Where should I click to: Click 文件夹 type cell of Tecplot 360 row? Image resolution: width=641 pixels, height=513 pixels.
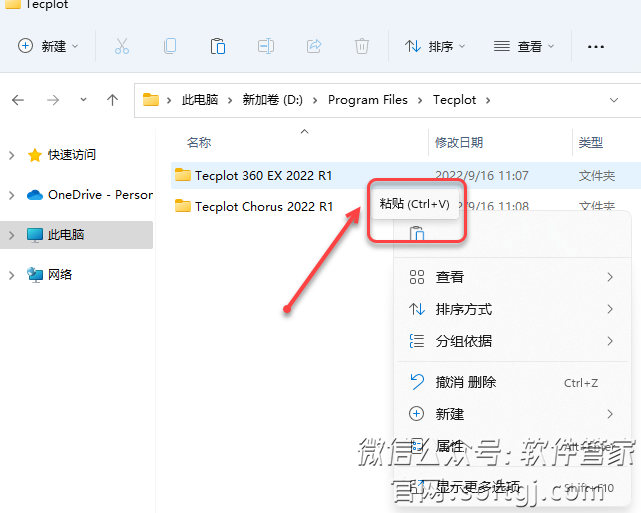596,176
